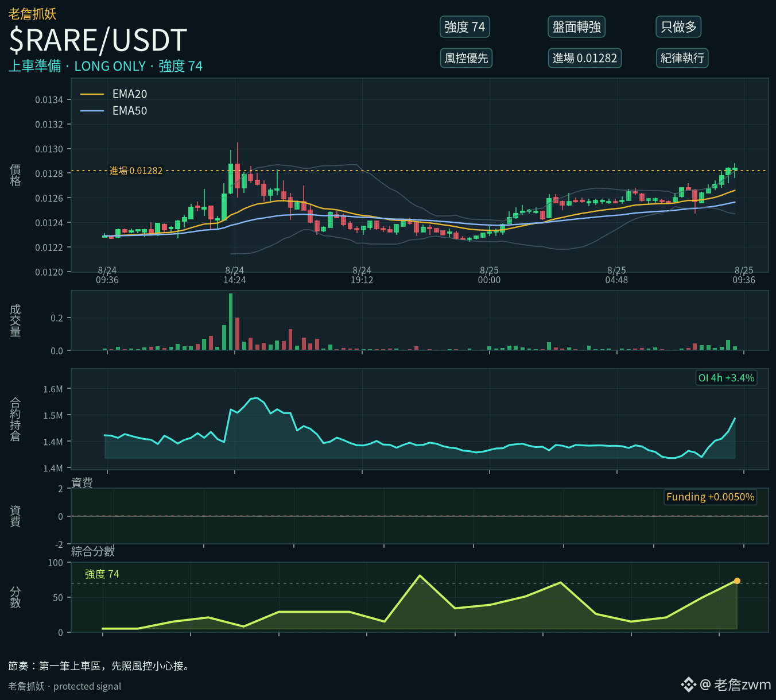Click the Binance logo beside @老詹zwm
This screenshot has width=776, height=700.
pyautogui.click(x=688, y=684)
